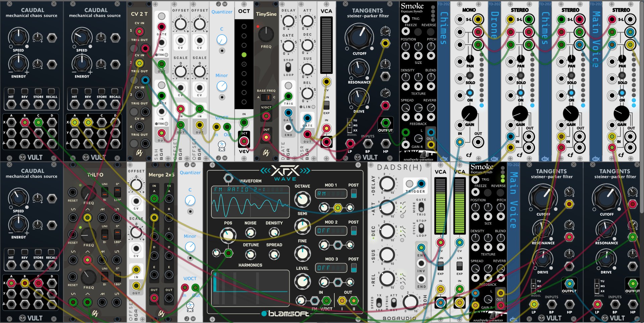Click the blue DADSR(H) TRIGGER input jack
Image resolution: width=644 pixels, height=323 pixels.
point(421,184)
